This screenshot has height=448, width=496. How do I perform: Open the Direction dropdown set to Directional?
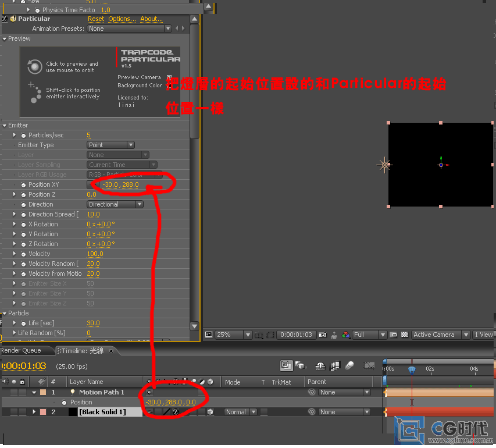pyautogui.click(x=115, y=204)
